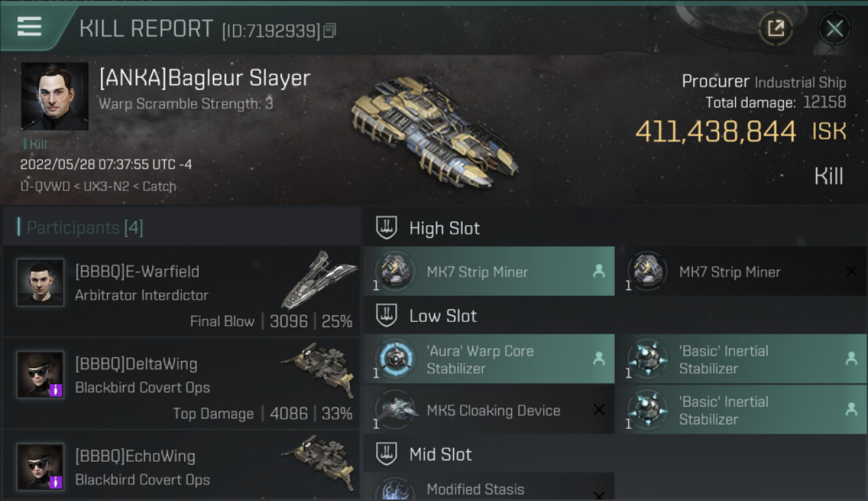Viewport: 868px width, 501px height.
Task: Select DeltaWing's pilot portrait
Action: [x=40, y=375]
